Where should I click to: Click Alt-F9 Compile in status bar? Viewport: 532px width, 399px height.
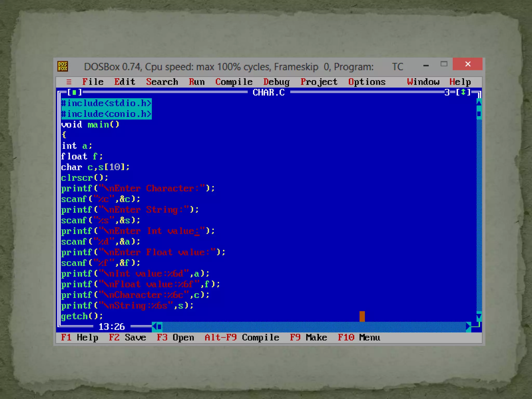(x=242, y=337)
